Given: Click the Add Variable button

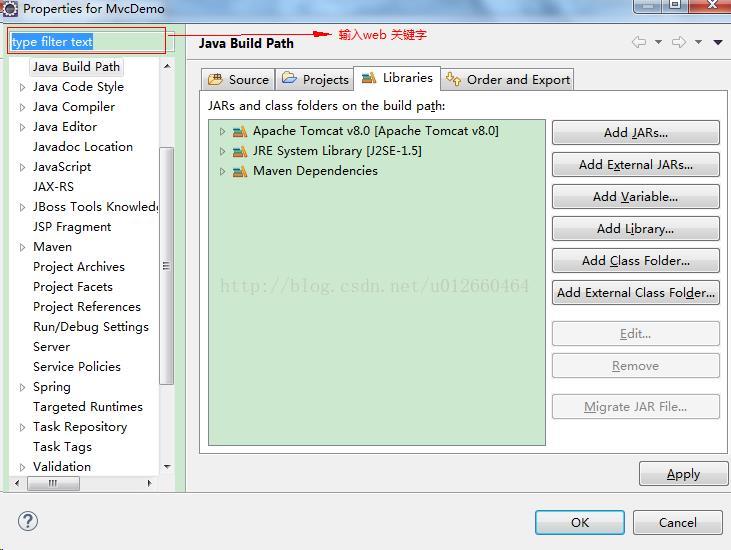Looking at the screenshot, I should [x=635, y=197].
